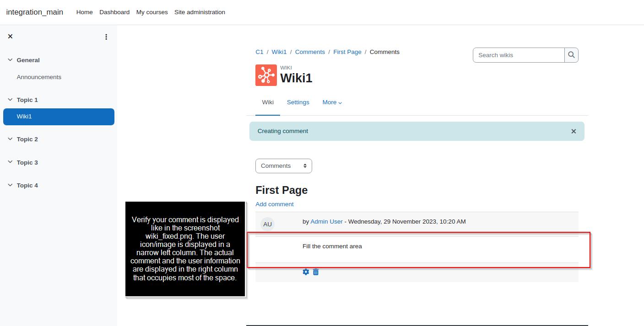Click the integration_main site name
The image size is (644, 326).
(x=35, y=12)
